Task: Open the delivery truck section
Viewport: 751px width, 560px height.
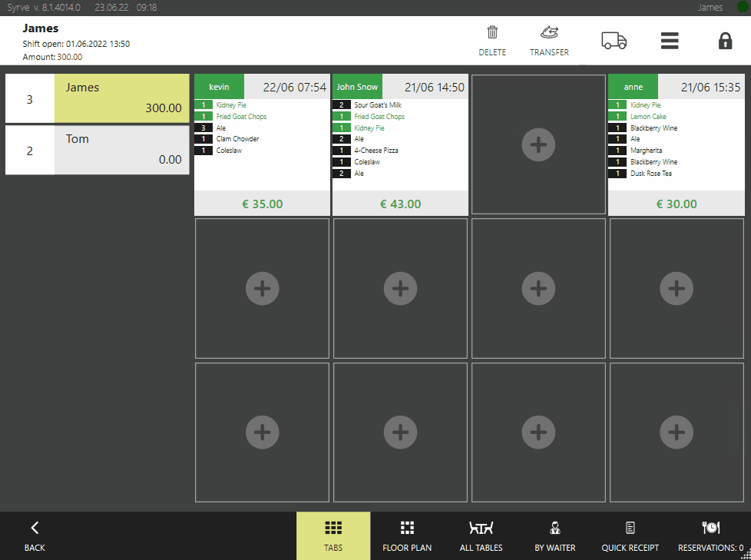Action: 614,41
